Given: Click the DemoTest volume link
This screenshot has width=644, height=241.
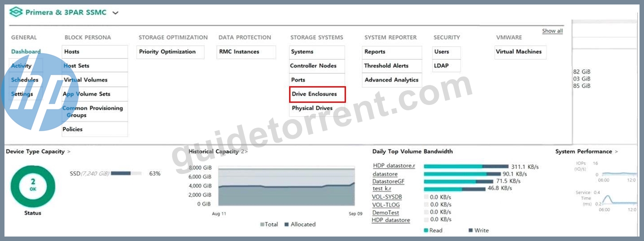Looking at the screenshot, I should (386, 213).
